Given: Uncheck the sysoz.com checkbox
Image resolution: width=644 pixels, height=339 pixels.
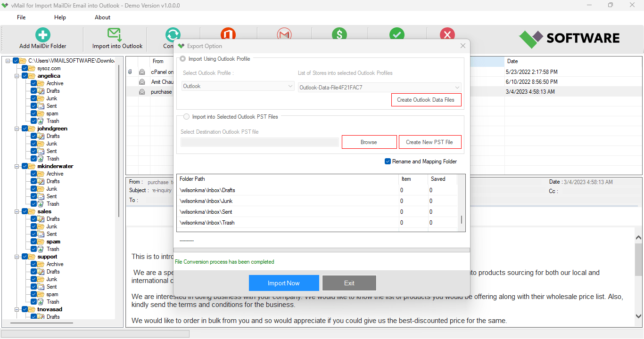Looking at the screenshot, I should tap(25, 68).
